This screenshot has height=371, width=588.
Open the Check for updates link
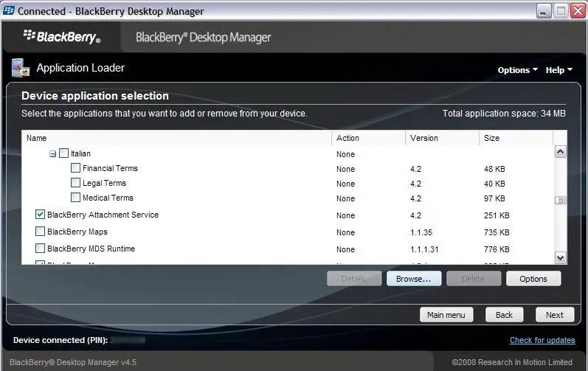click(x=542, y=340)
